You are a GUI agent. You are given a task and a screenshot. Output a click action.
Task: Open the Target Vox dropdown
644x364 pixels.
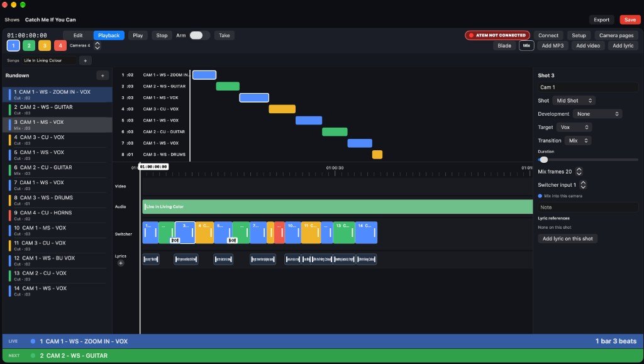click(574, 127)
